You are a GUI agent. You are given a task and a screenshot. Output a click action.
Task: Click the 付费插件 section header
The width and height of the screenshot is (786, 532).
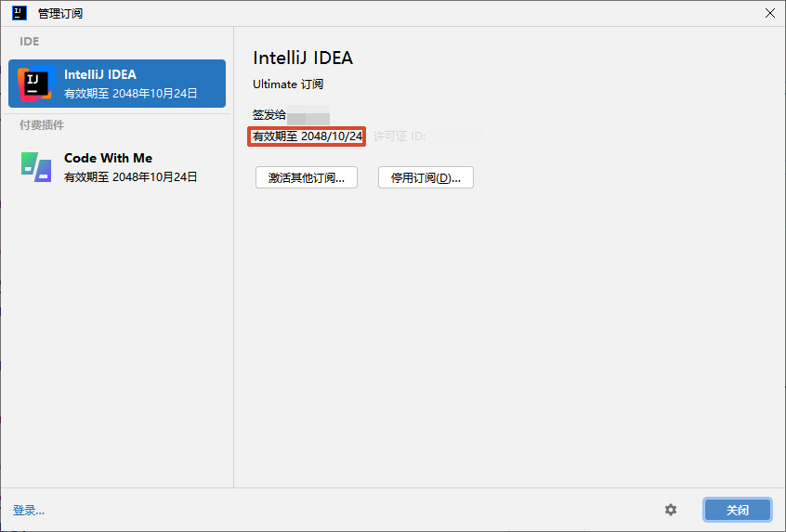coord(42,124)
